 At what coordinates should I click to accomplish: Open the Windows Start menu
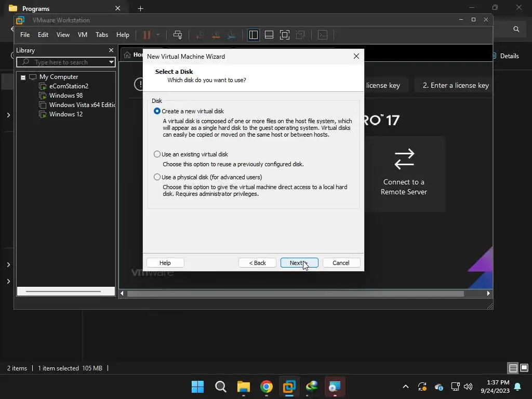(x=197, y=387)
